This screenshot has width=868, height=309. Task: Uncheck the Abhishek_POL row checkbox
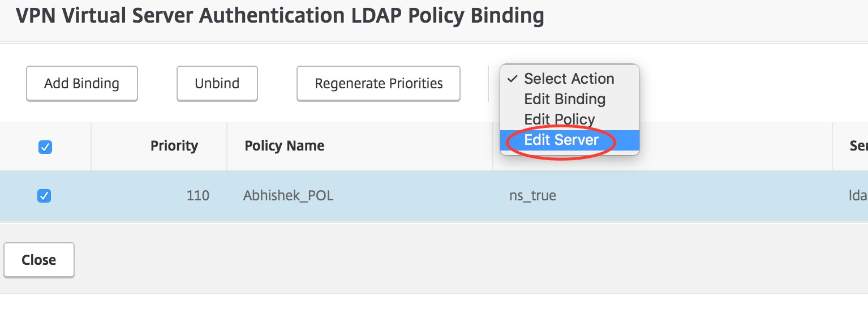click(44, 196)
